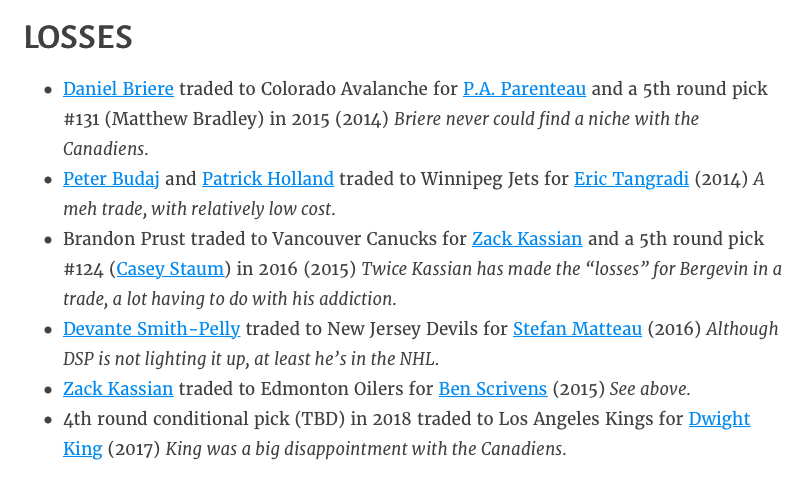Follow the Patrick Holland link
The image size is (798, 487).
tap(267, 179)
